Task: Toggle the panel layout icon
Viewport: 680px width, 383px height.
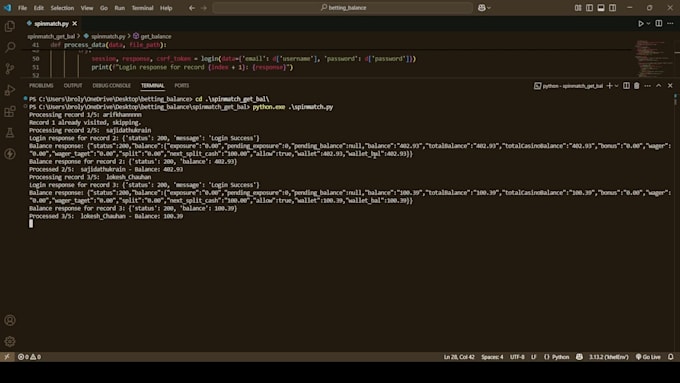Action: click(601, 8)
